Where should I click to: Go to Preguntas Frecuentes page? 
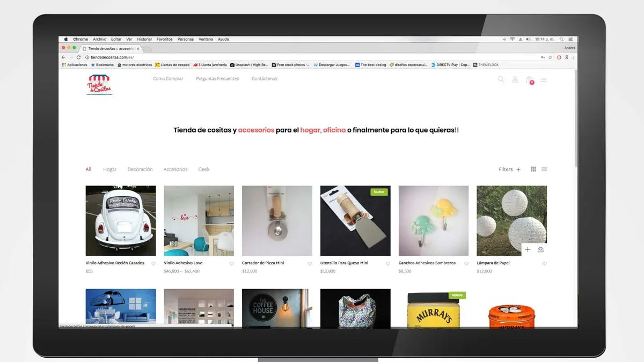(x=217, y=79)
